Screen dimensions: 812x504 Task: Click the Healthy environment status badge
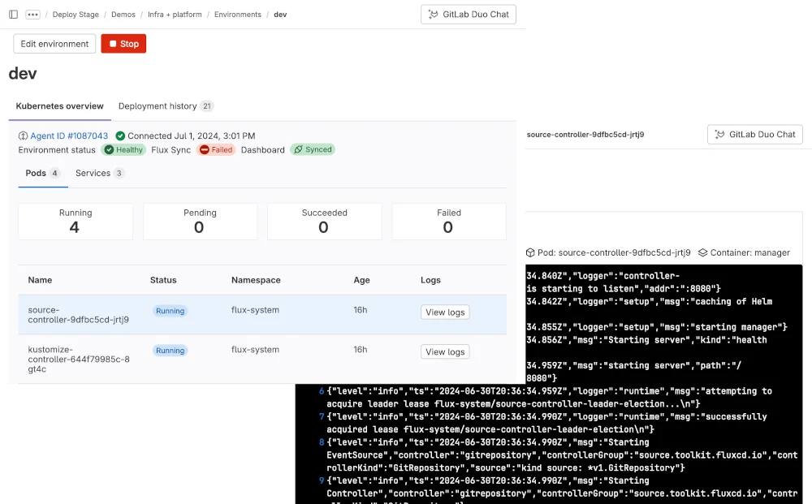(x=123, y=149)
